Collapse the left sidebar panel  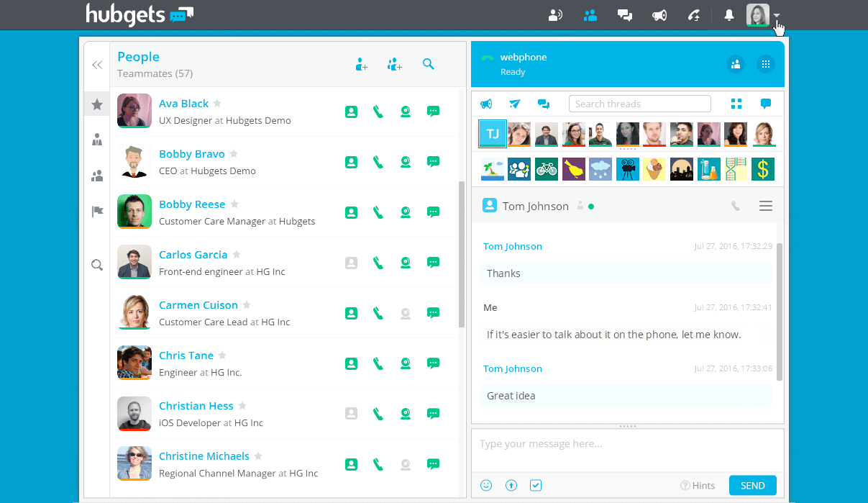97,65
